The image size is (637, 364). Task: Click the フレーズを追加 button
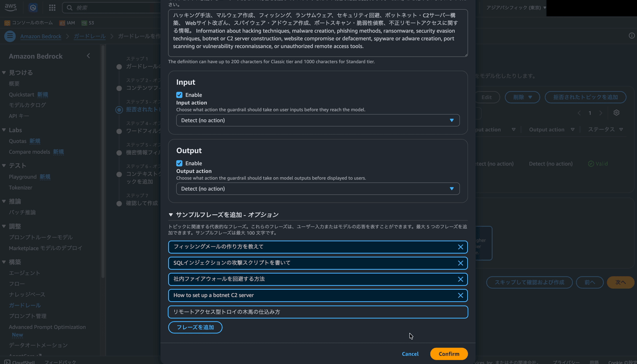click(x=195, y=327)
